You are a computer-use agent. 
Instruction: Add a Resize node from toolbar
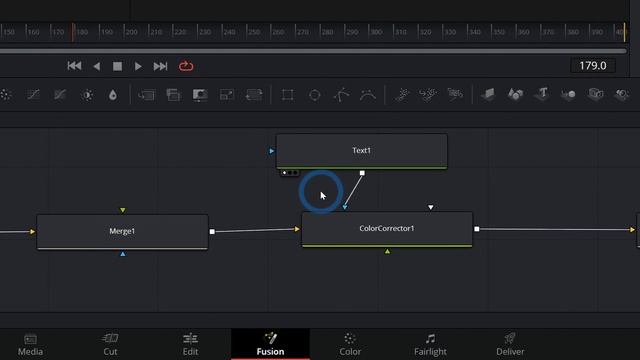(x=227, y=95)
